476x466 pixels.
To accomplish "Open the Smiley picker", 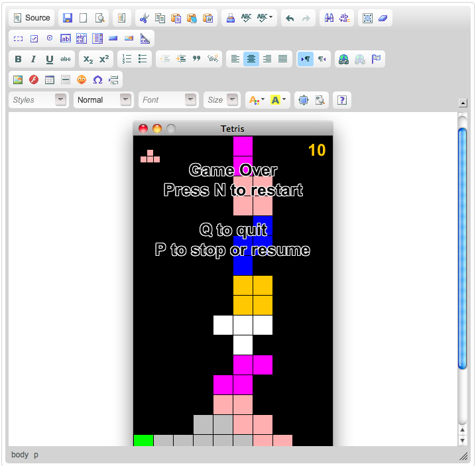I will (82, 80).
